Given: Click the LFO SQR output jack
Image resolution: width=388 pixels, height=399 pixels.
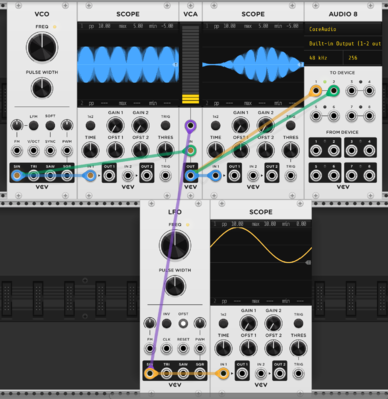Looking at the screenshot, I should coord(200,373).
